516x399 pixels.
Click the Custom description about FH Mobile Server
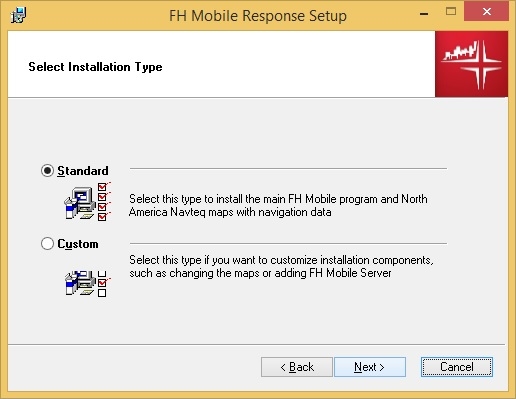(281, 266)
